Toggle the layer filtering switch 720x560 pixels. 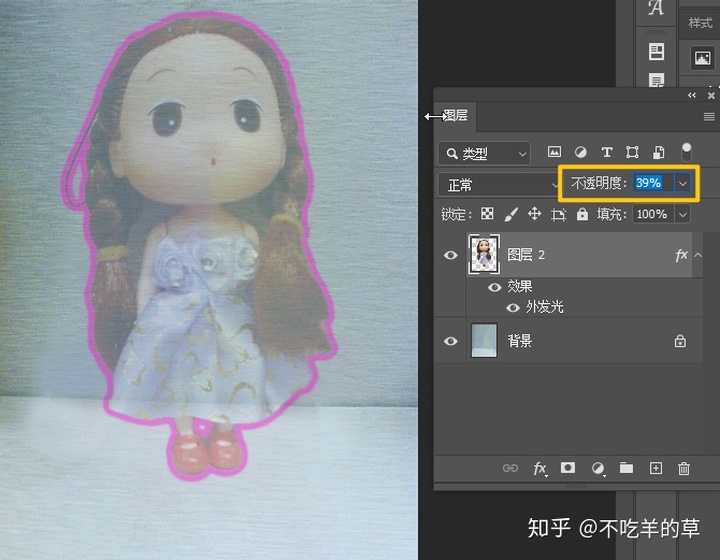pos(686,152)
